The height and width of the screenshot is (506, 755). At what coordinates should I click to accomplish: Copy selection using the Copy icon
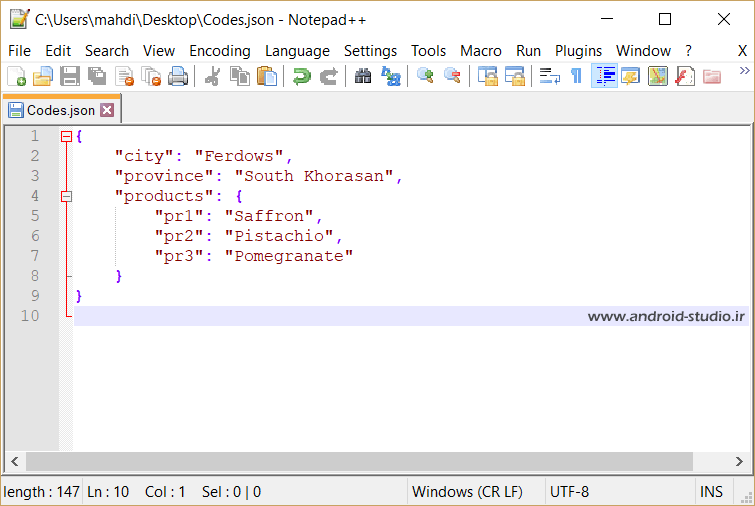[240, 76]
